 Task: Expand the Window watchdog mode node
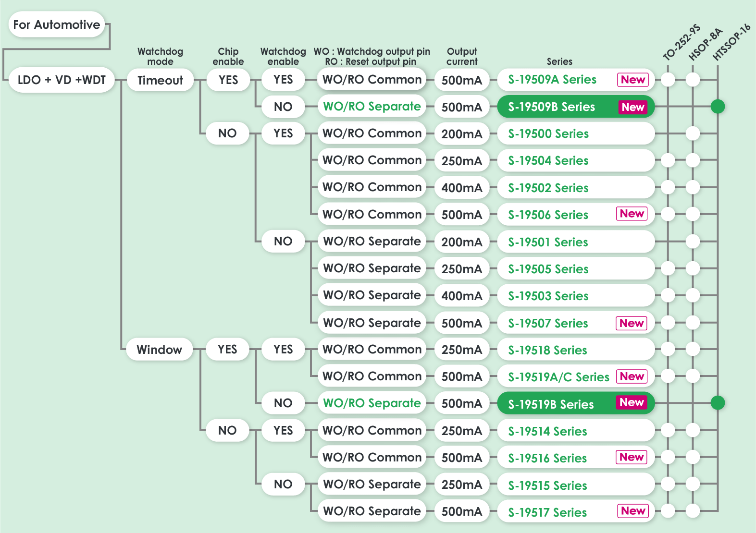pyautogui.click(x=159, y=350)
